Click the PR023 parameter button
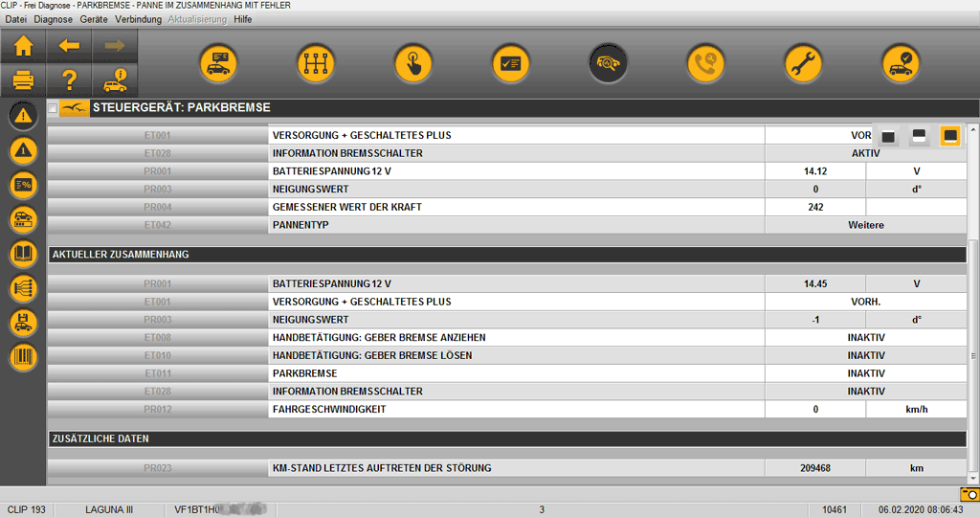 point(158,468)
